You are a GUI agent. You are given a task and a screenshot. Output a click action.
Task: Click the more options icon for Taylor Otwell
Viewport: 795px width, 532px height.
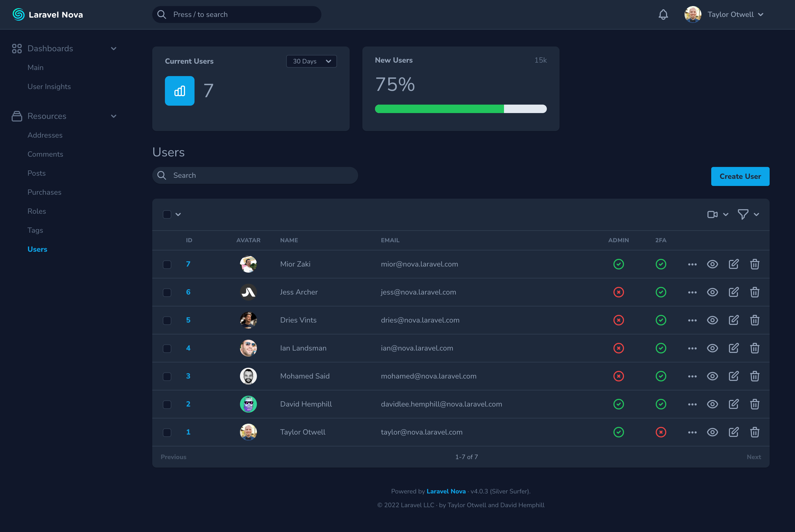coord(692,432)
